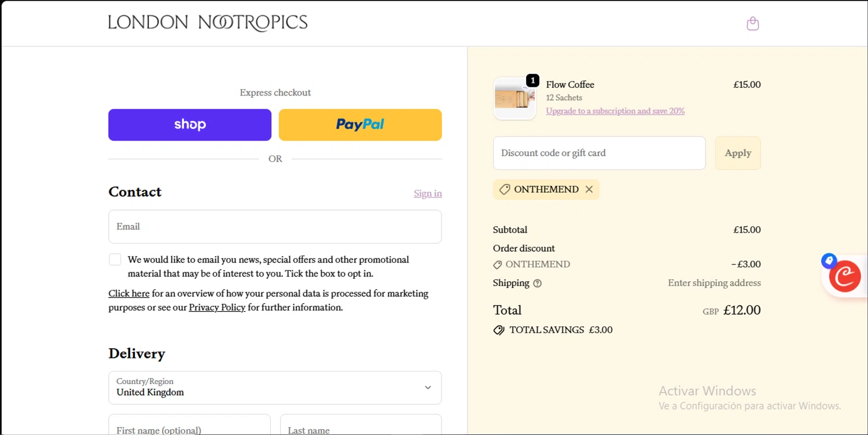Viewport: 868px width, 435px height.
Task: Click the £12.00 total amount
Action: tap(742, 310)
